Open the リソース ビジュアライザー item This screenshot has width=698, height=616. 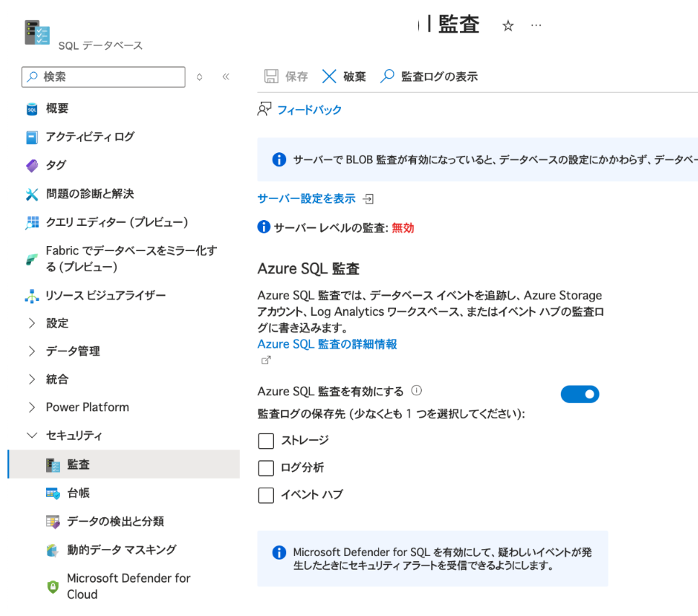coord(105,295)
